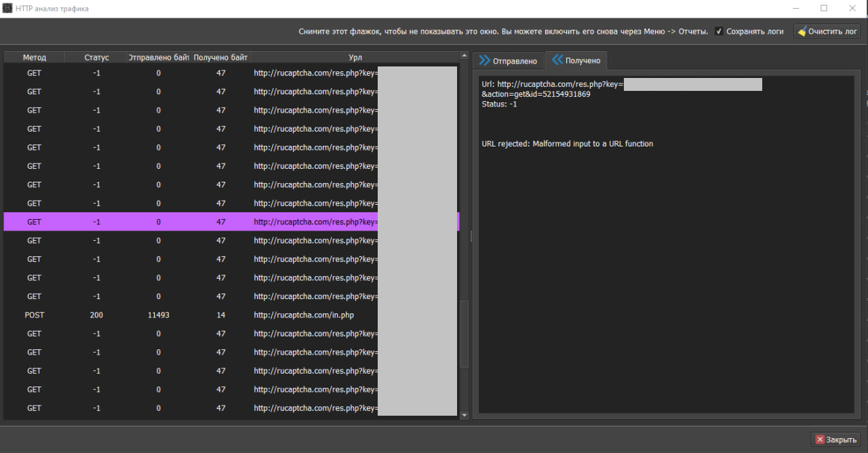Sort by the Метод column header
The width and height of the screenshot is (868, 453).
[x=34, y=58]
